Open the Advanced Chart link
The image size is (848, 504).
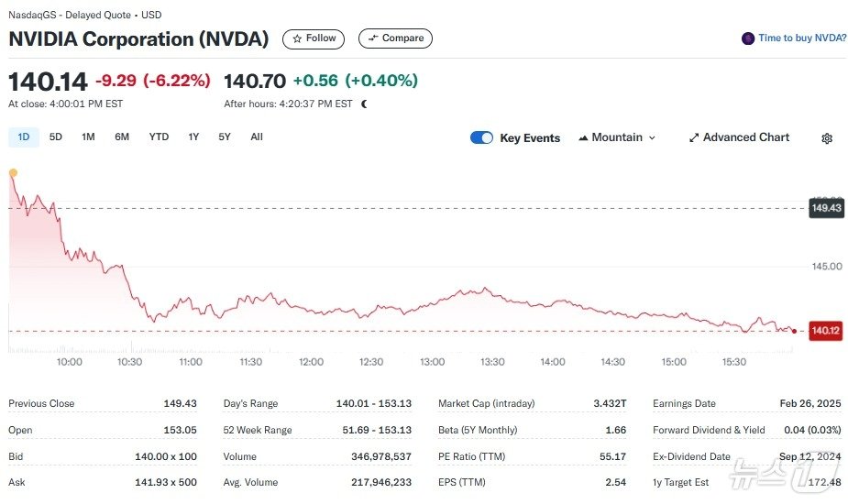pos(745,137)
